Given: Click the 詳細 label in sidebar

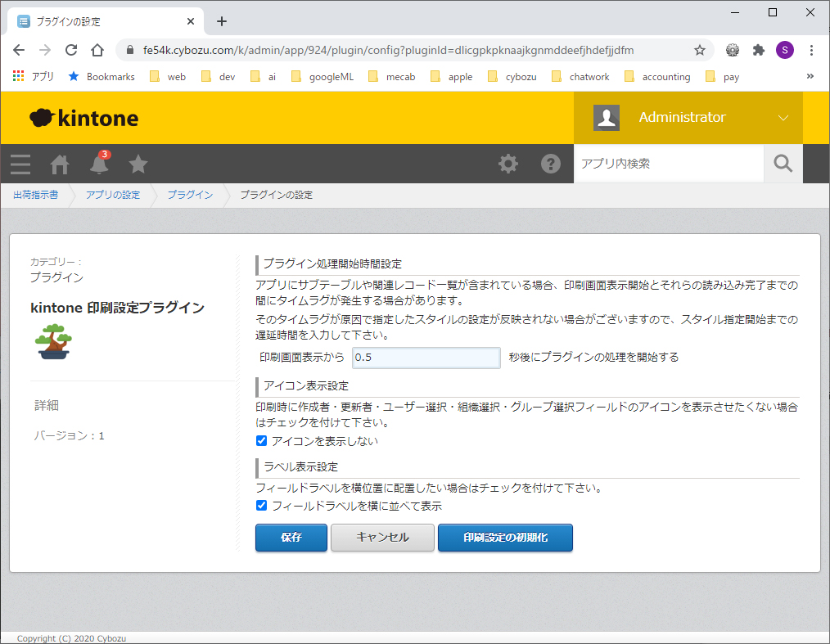Looking at the screenshot, I should pos(47,405).
